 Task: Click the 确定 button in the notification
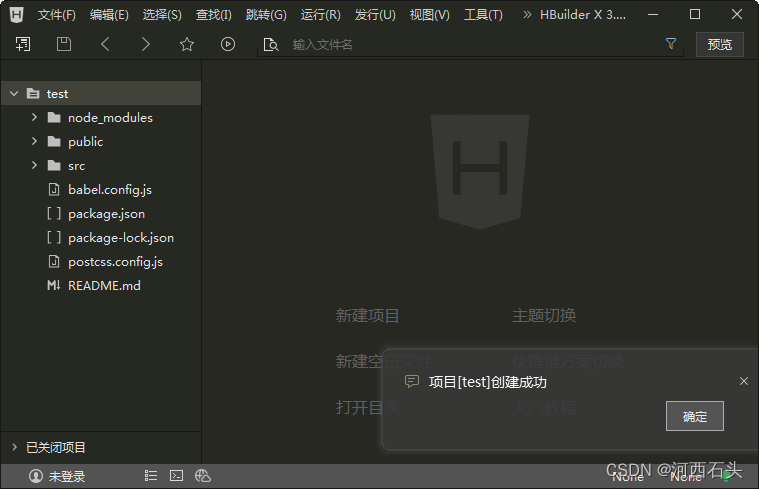point(695,416)
